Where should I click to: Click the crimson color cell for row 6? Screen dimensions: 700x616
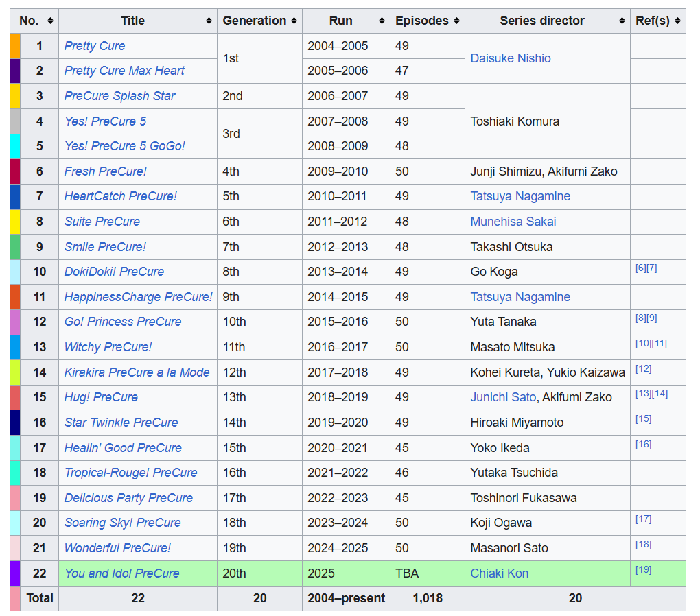[x=15, y=171]
